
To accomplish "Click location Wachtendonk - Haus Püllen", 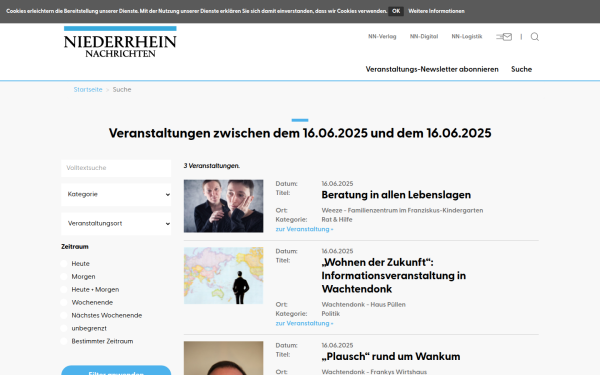I will [364, 305].
